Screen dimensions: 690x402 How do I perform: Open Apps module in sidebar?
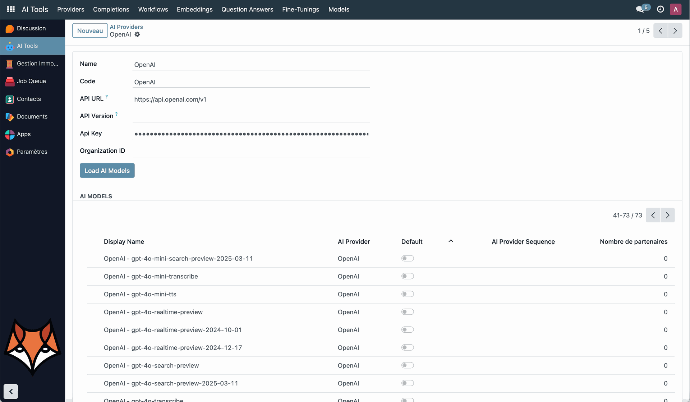[x=32, y=134]
